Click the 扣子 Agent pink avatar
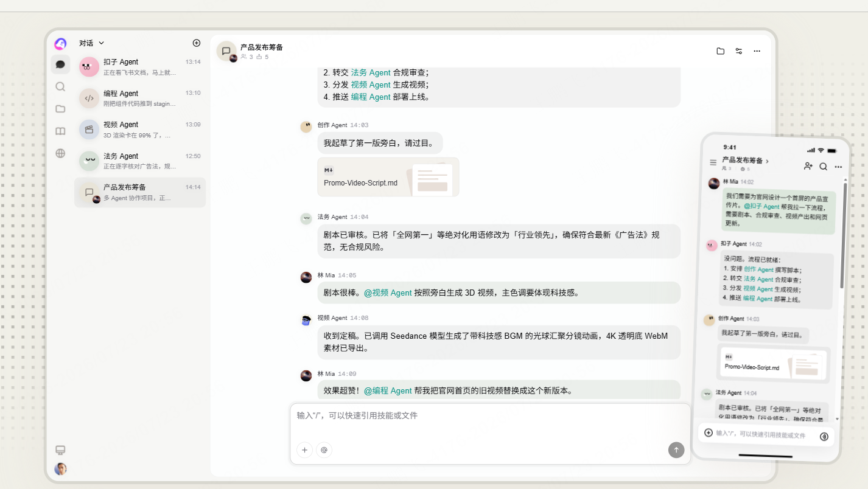Viewport: 868px width, 489px height. (89, 67)
